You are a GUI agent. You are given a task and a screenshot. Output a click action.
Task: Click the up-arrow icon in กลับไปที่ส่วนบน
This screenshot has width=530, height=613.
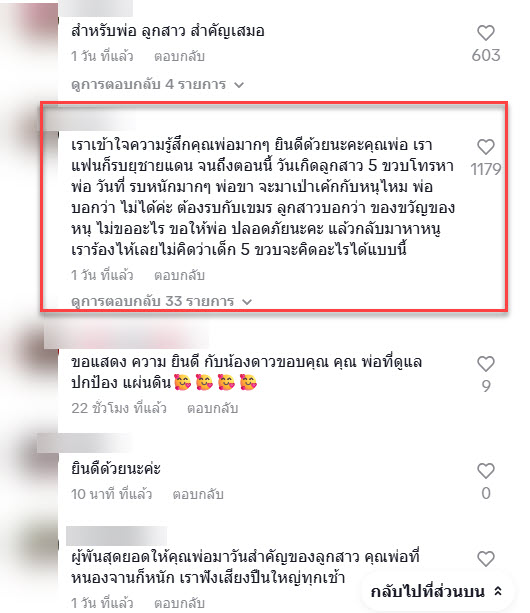point(498,591)
